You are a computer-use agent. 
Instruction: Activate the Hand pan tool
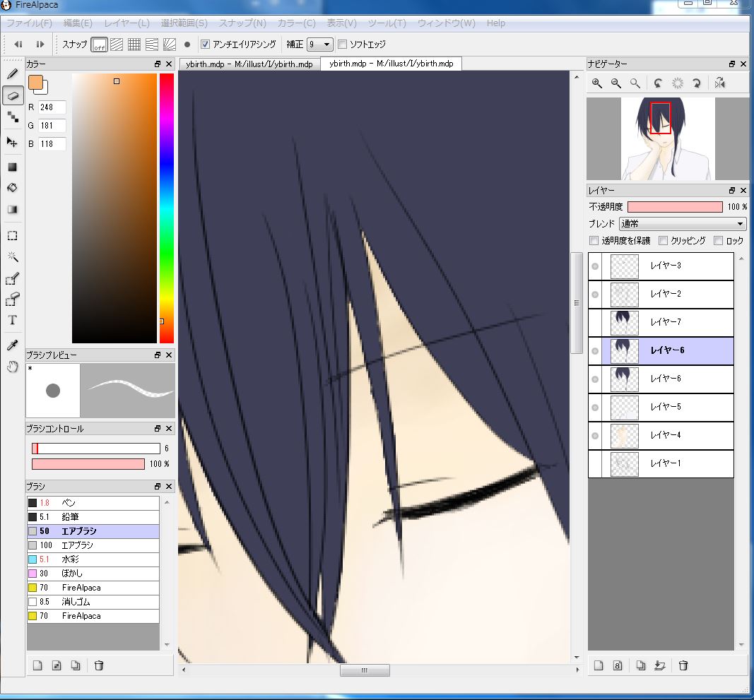pyautogui.click(x=12, y=367)
